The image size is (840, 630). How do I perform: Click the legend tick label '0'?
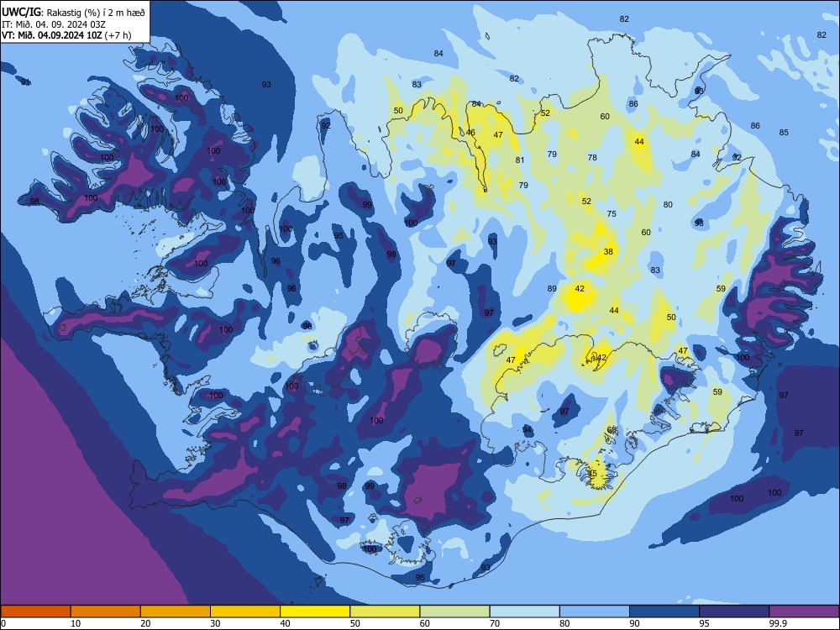point(3,623)
